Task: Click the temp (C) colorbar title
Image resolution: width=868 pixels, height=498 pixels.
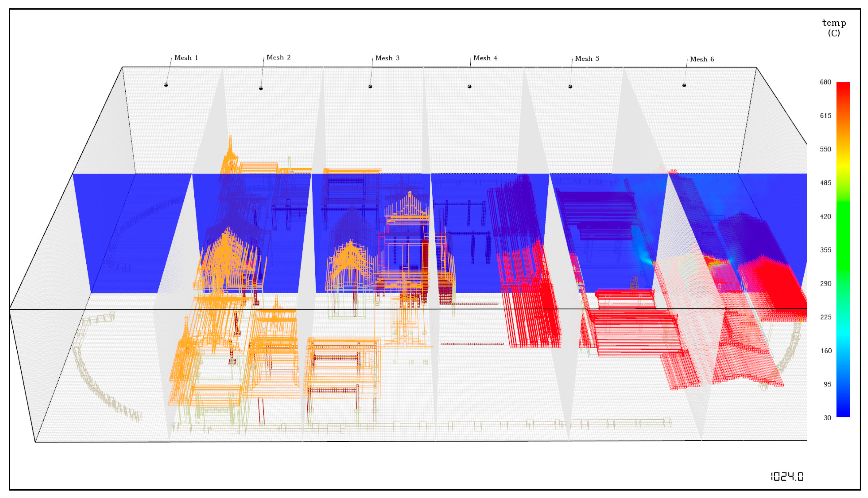Action: tap(834, 28)
